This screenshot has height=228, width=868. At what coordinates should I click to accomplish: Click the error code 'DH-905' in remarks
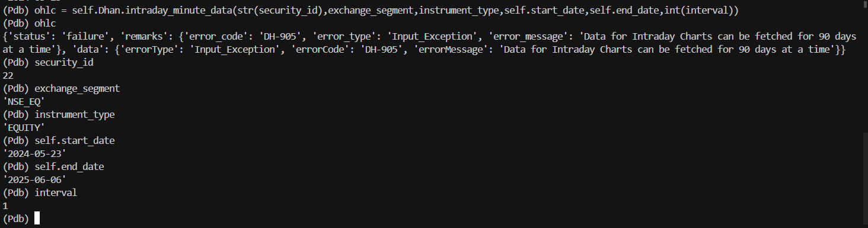280,36
